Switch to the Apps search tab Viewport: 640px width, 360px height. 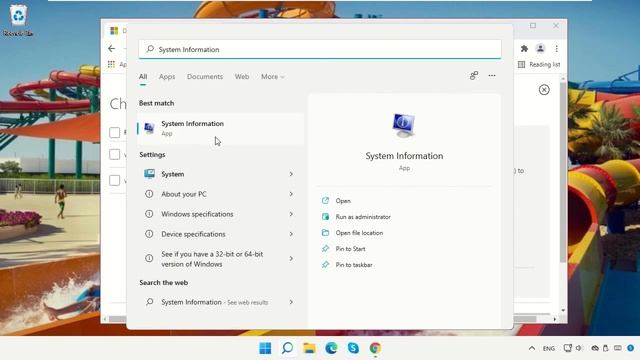[167, 76]
